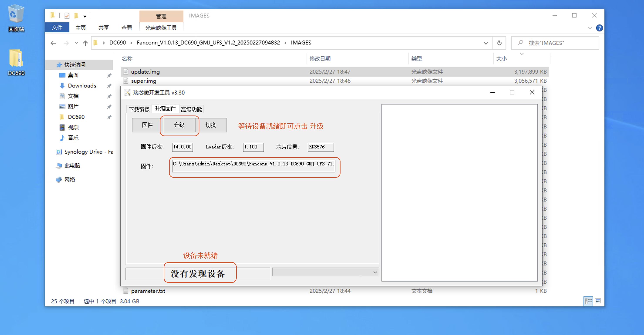Click the 切换 button

click(x=211, y=125)
